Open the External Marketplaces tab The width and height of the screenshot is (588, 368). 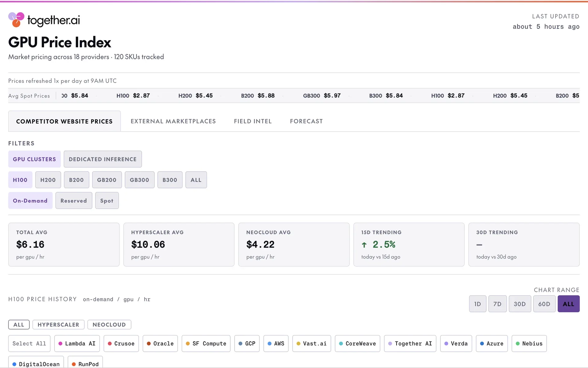click(173, 121)
